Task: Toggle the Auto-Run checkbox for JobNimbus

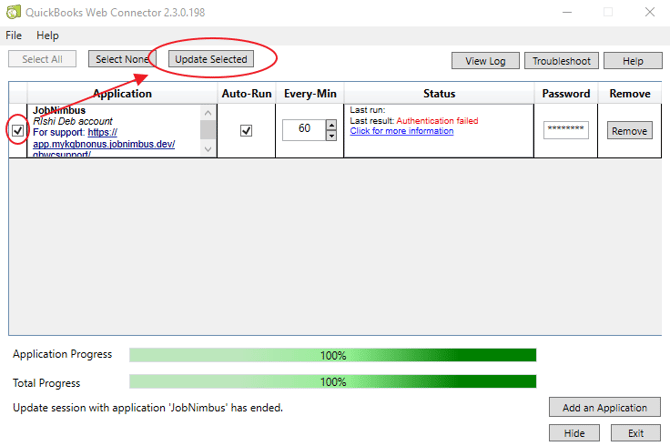Action: point(246,130)
